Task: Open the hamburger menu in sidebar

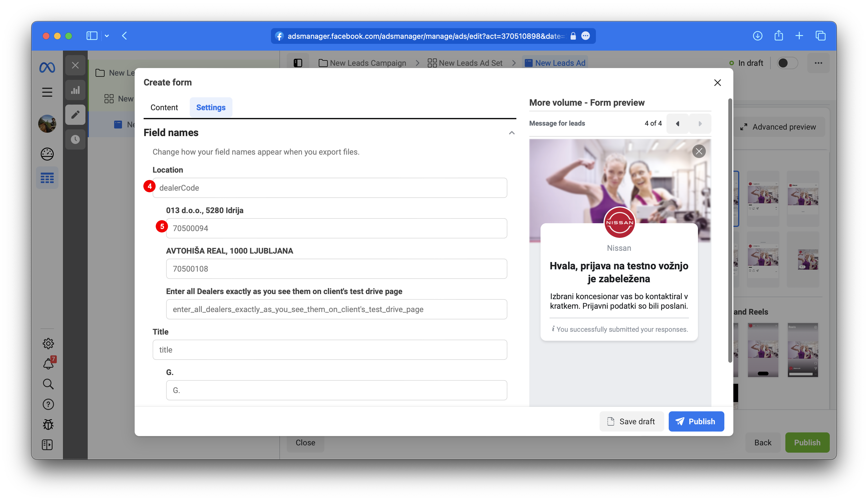Action: tap(47, 92)
